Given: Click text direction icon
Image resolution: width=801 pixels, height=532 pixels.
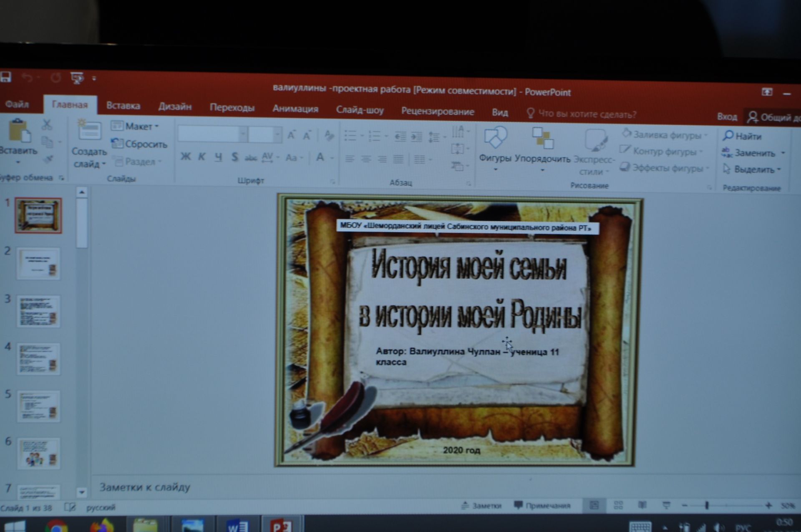Looking at the screenshot, I should click(x=460, y=132).
